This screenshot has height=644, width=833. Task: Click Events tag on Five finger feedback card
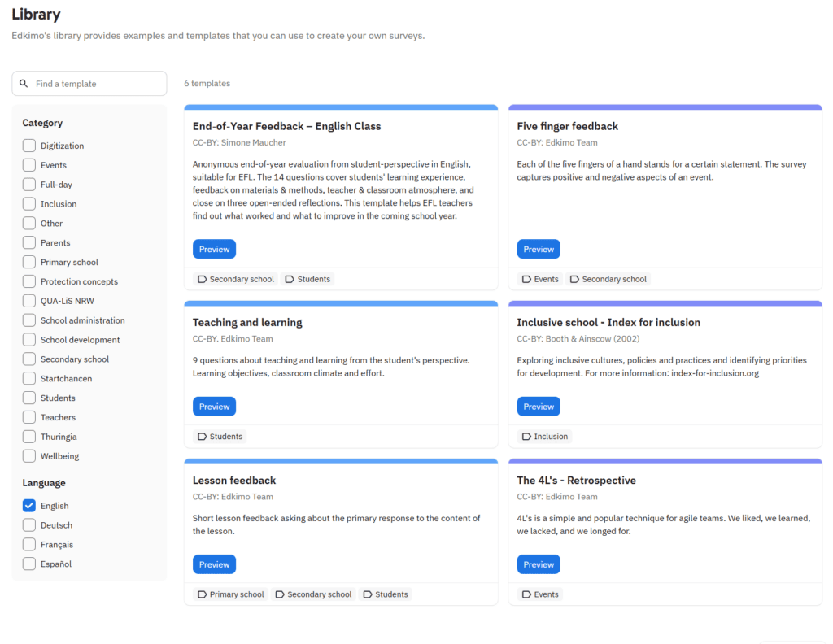[540, 279]
